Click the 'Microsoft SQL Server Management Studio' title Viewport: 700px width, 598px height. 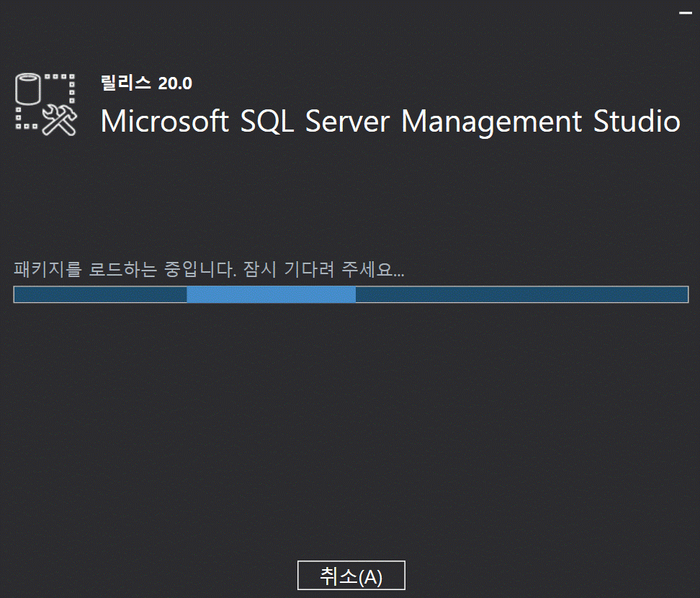(x=390, y=122)
